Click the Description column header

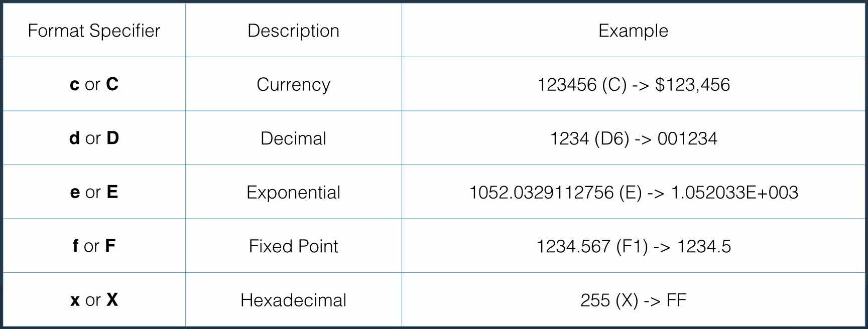tap(293, 31)
